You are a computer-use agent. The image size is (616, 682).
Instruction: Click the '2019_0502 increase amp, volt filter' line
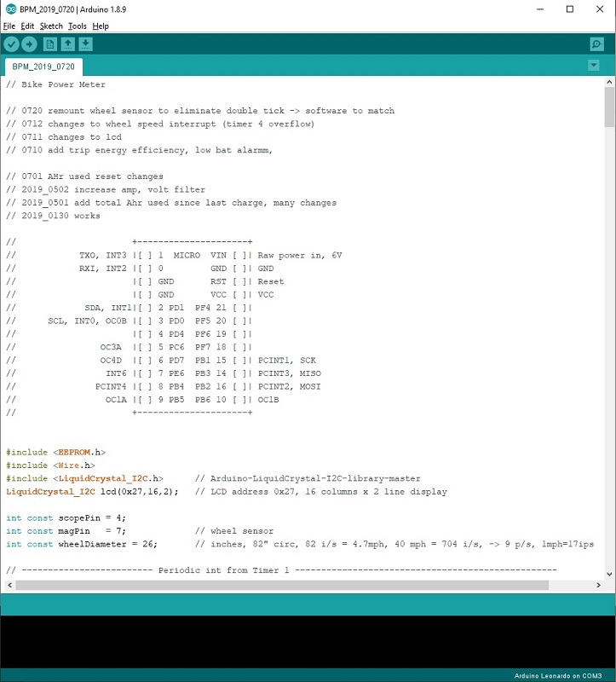[x=106, y=189]
